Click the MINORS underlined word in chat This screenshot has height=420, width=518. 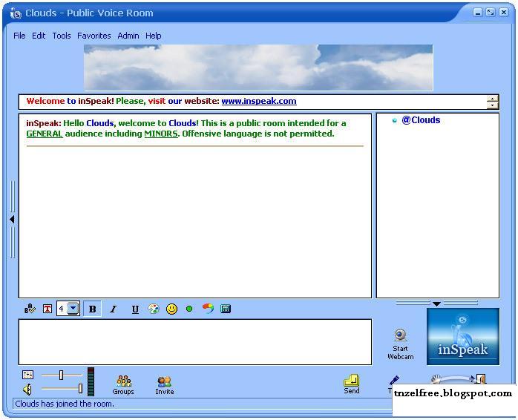[161, 134]
